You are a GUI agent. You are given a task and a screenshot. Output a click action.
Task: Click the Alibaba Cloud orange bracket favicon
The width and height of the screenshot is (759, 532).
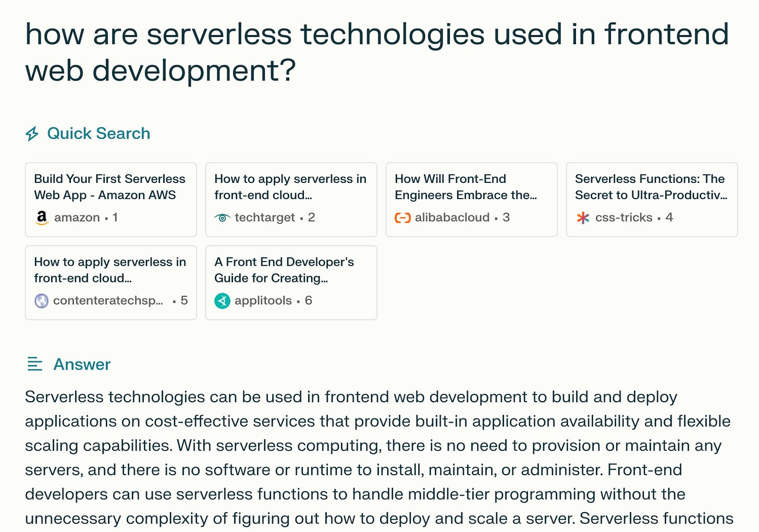(x=402, y=218)
